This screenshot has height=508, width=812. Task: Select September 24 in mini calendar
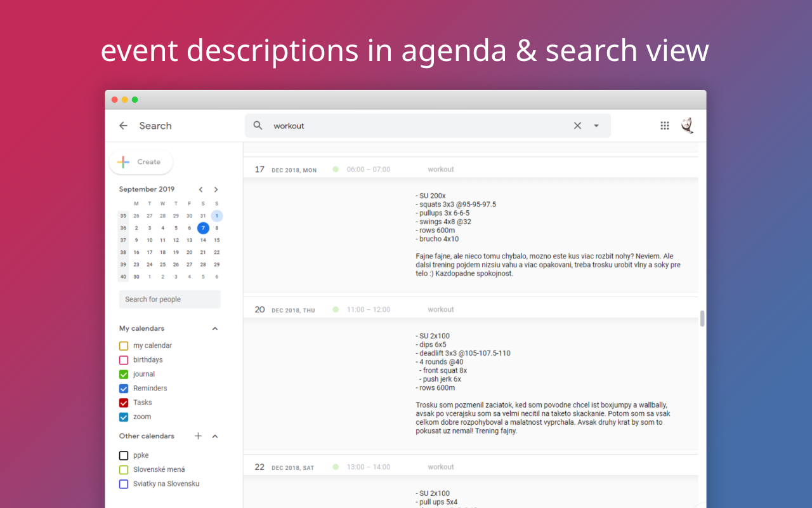pos(149,264)
